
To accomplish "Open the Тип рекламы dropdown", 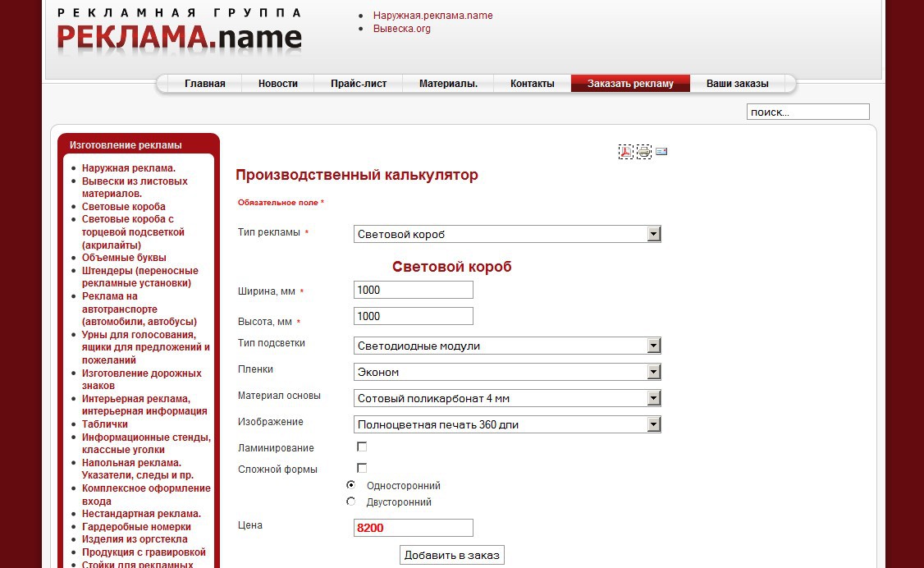I will [x=507, y=234].
